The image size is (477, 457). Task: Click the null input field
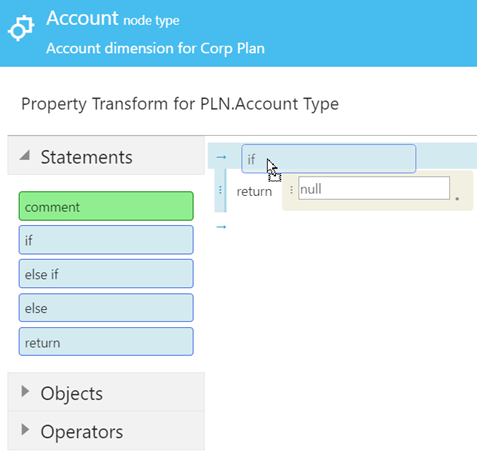point(374,188)
